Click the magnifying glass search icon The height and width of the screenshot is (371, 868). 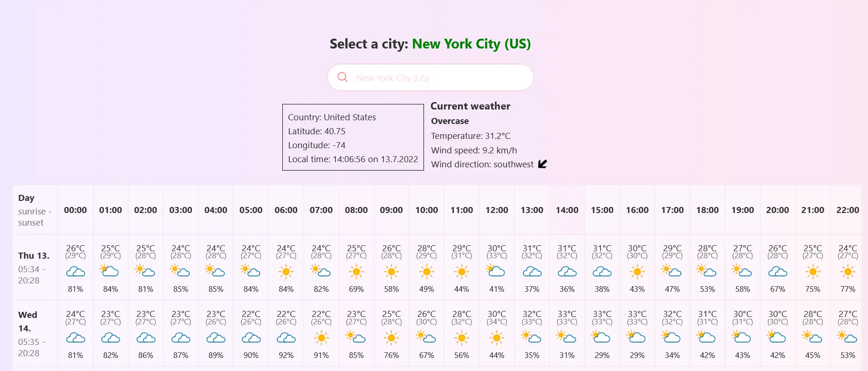point(343,77)
